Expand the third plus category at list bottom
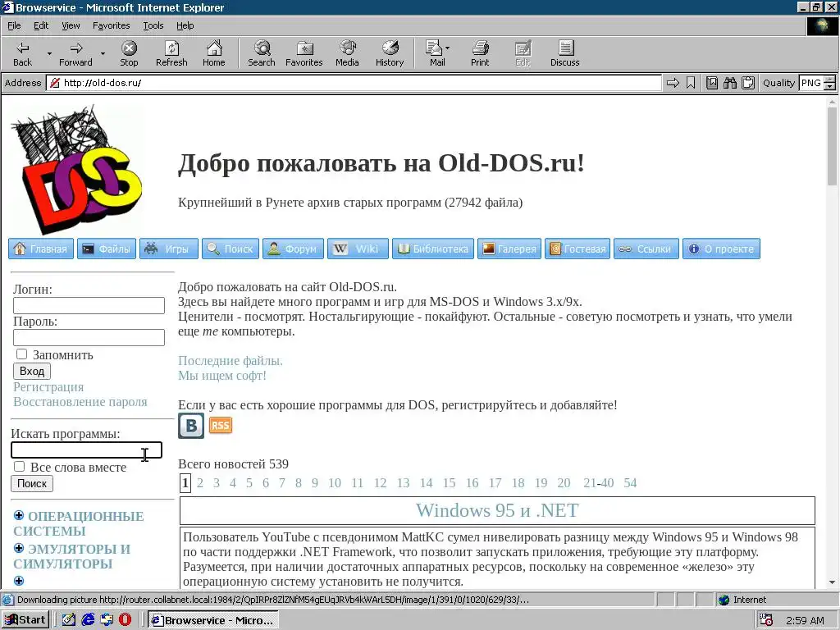This screenshot has width=840, height=630. 19,581
